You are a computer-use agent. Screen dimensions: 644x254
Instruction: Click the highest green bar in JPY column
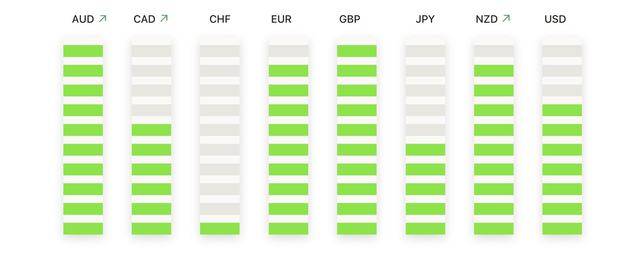click(x=425, y=150)
